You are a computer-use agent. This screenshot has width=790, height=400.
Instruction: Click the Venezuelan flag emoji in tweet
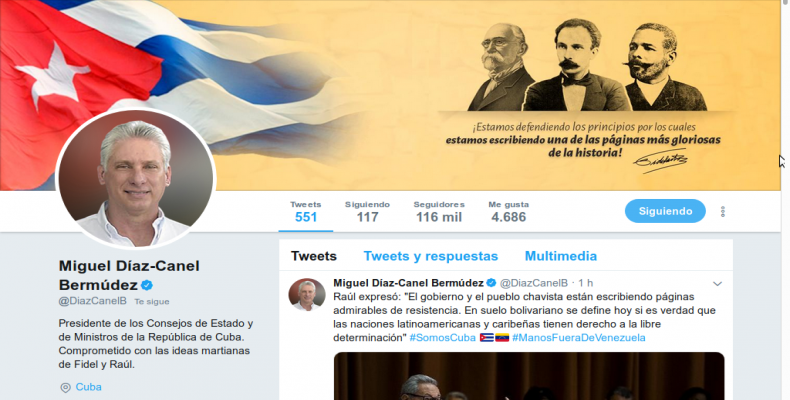[502, 338]
